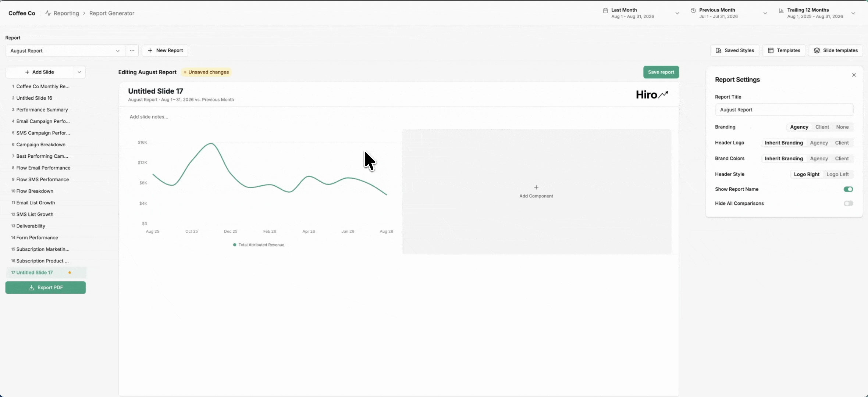Select slide Campaign Breakdown
The height and width of the screenshot is (397, 868).
click(x=46, y=144)
